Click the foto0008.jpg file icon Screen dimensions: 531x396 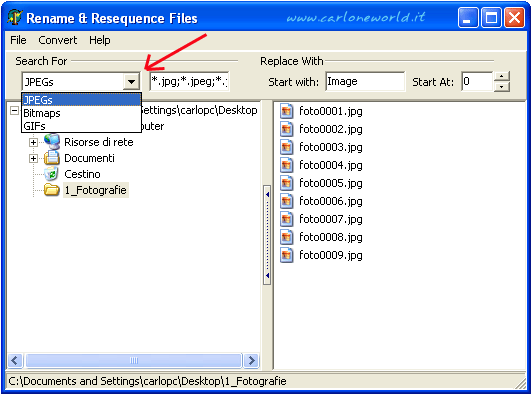[x=286, y=237]
